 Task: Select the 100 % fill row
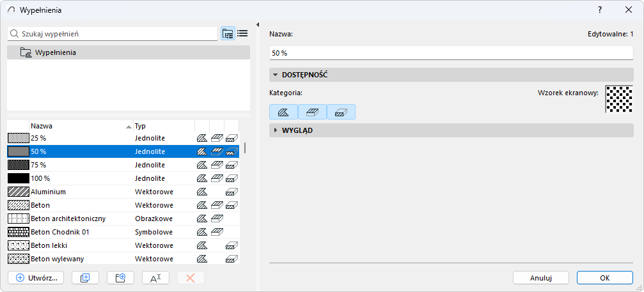[x=123, y=178]
